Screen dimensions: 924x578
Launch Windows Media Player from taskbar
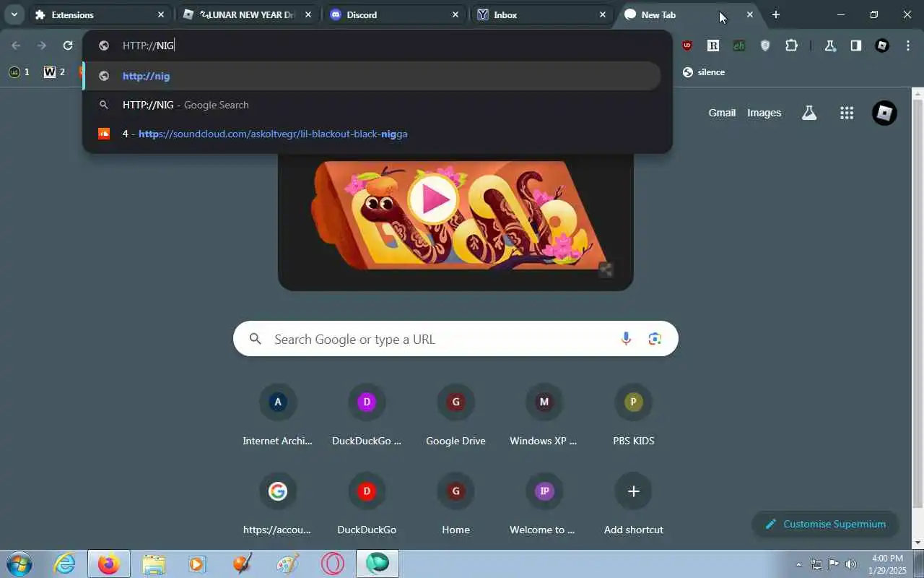tap(197, 564)
